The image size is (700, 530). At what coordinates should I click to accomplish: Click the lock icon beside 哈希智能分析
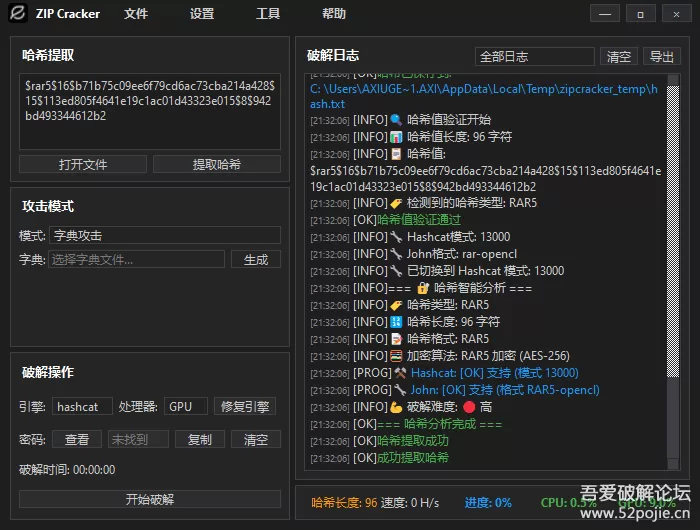tap(423, 288)
